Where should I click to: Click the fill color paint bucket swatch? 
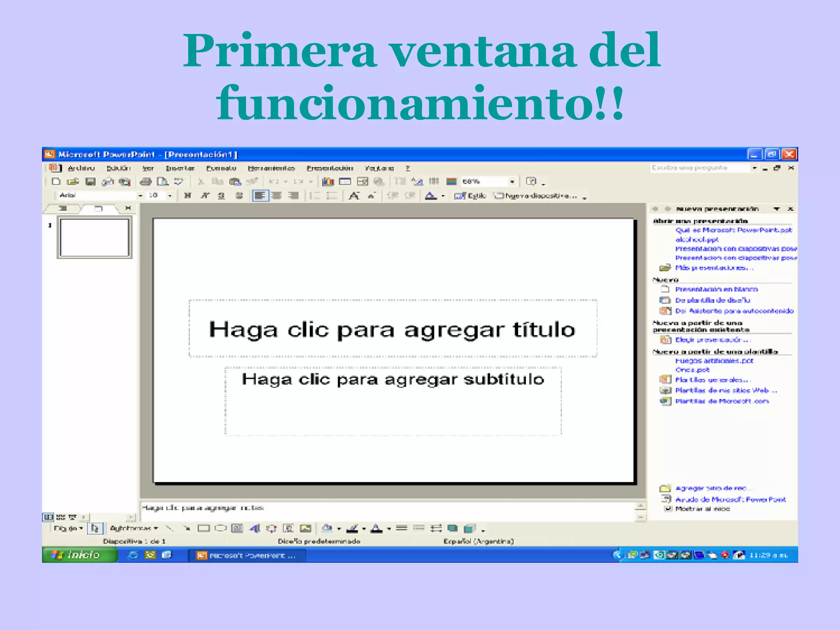(x=327, y=528)
